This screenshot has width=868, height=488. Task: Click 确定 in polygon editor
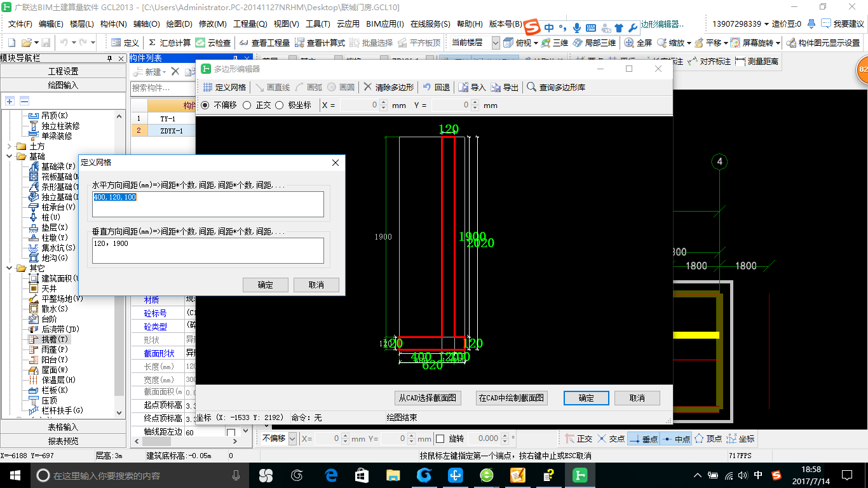coord(587,398)
